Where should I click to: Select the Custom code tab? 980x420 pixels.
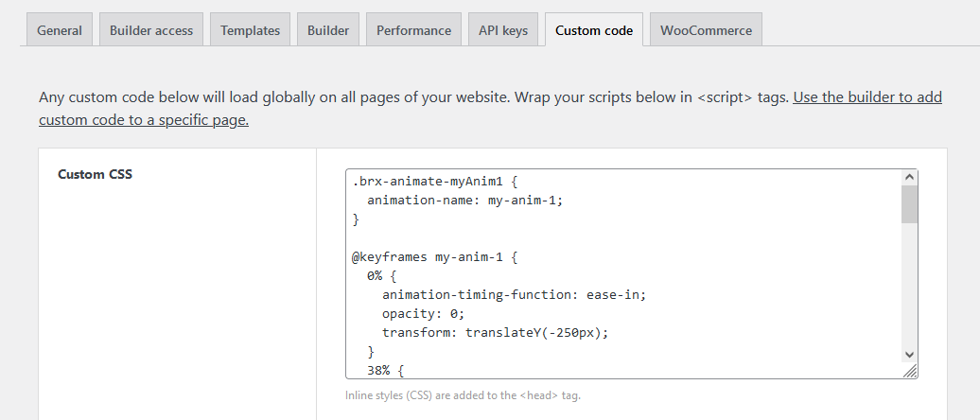[x=594, y=30]
